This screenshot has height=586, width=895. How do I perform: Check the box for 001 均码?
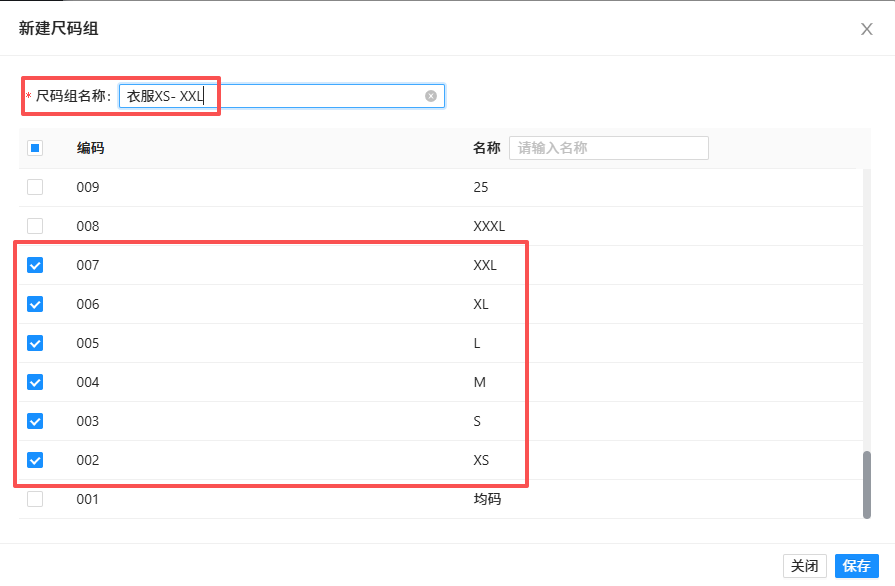[35, 499]
